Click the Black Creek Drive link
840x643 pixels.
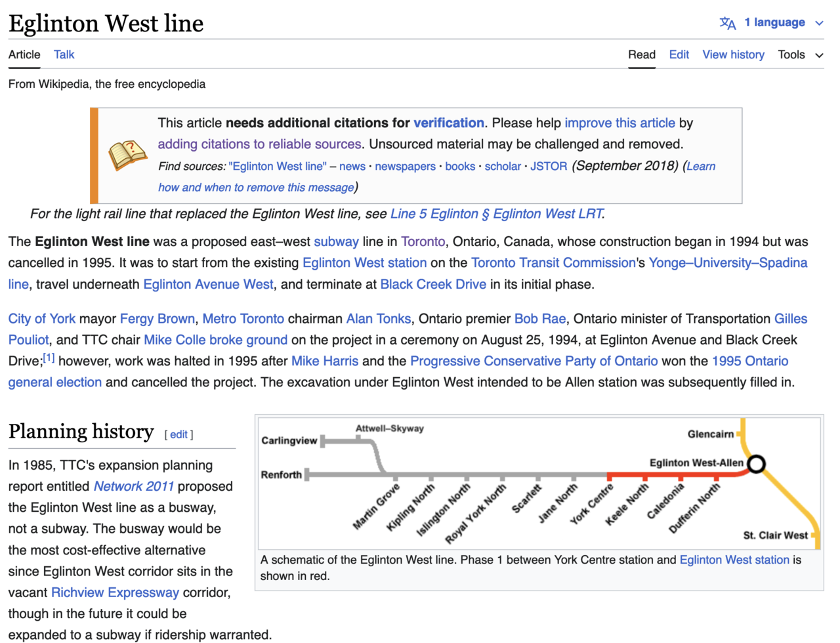tap(433, 284)
